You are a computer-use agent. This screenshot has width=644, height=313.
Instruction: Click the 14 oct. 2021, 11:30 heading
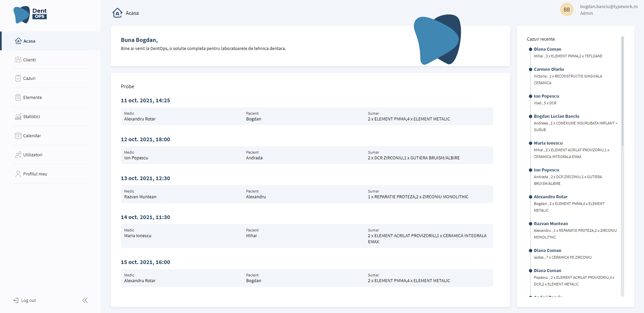click(x=145, y=217)
